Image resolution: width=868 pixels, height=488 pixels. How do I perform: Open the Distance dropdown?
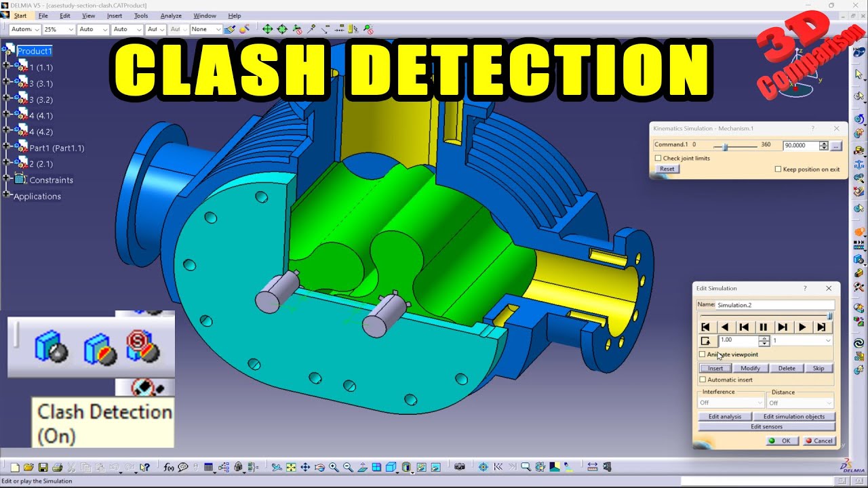coord(800,403)
